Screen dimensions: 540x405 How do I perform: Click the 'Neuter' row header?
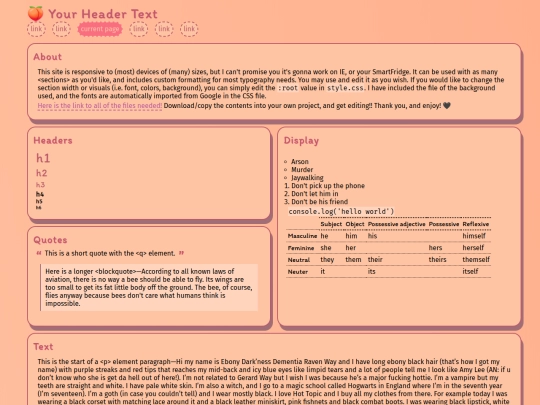pos(298,272)
